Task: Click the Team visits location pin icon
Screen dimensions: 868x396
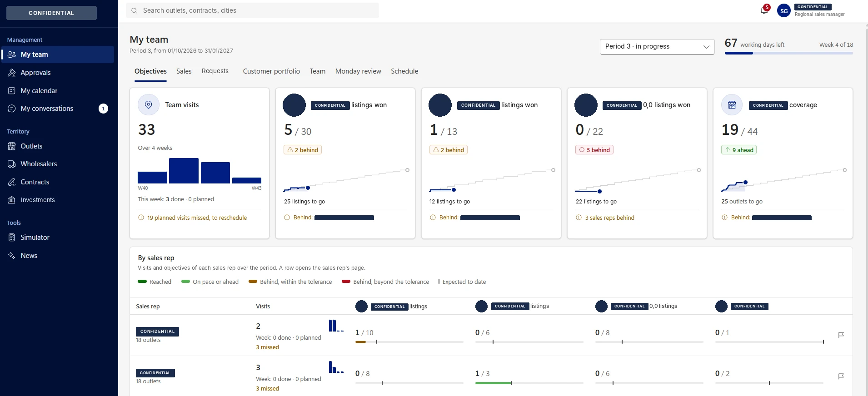Action: [x=149, y=105]
